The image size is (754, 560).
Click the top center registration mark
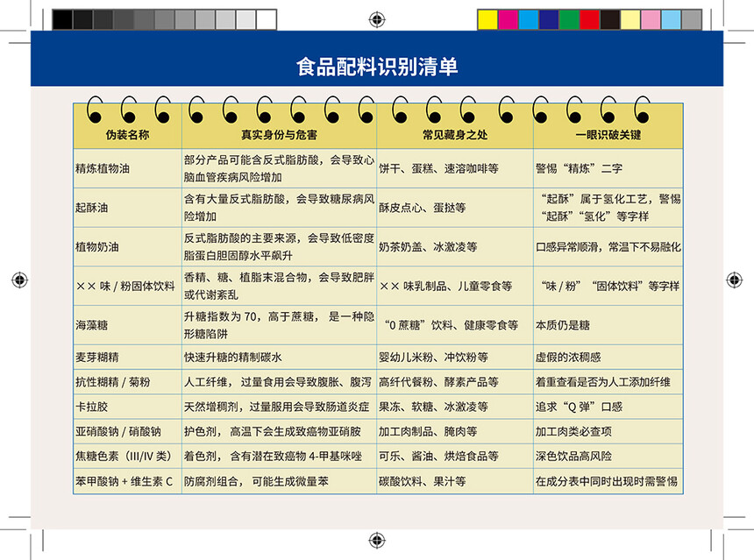point(376,18)
